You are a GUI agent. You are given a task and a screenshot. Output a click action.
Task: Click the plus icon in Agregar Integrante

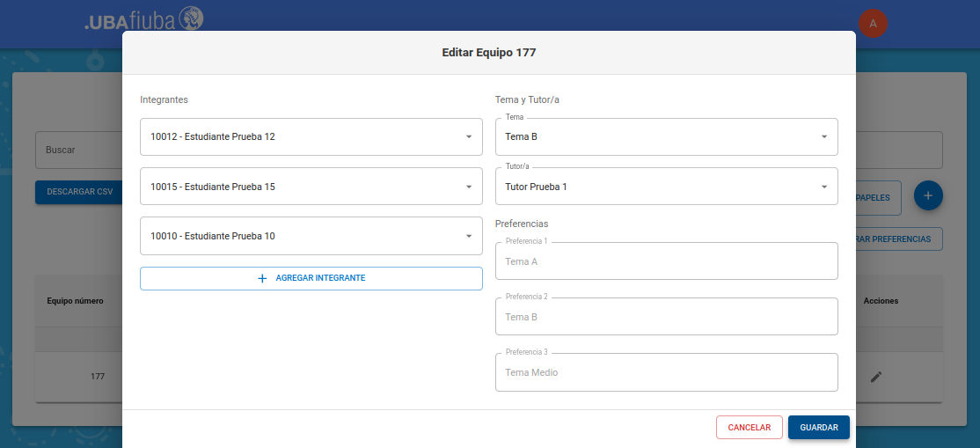point(262,278)
